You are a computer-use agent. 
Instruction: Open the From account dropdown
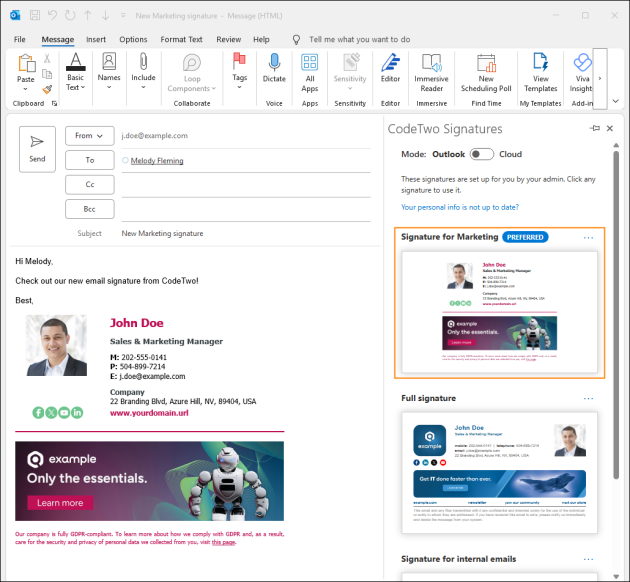pos(90,136)
